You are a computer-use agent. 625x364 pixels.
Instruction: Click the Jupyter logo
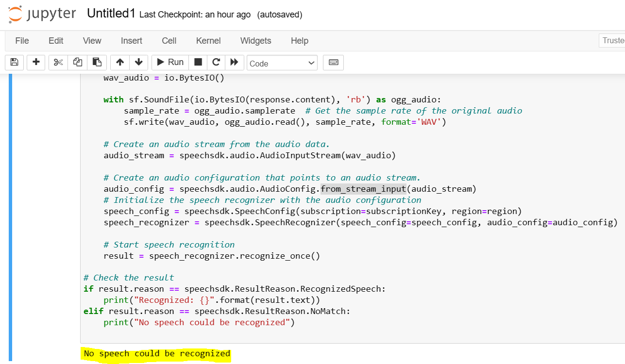(42, 14)
